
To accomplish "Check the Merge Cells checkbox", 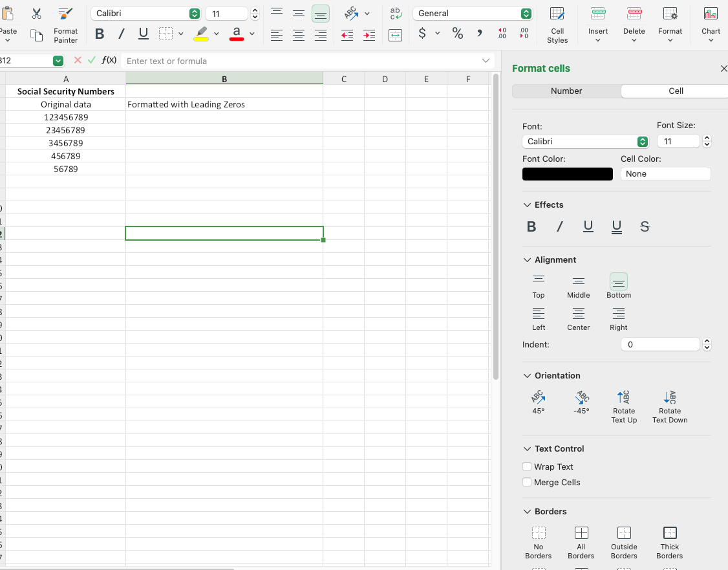I will pos(527,482).
